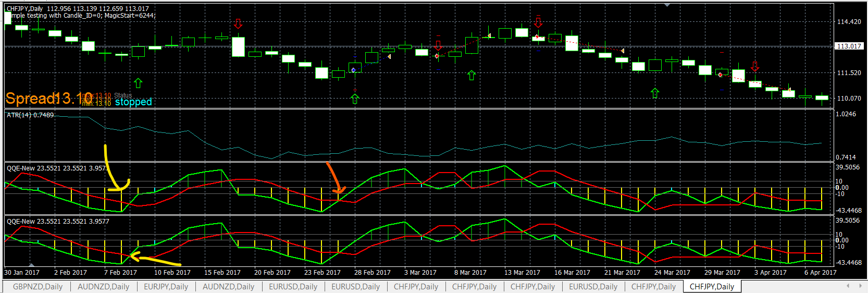
Task: Click the 21 Mar 2017 date label
Action: 622,272
